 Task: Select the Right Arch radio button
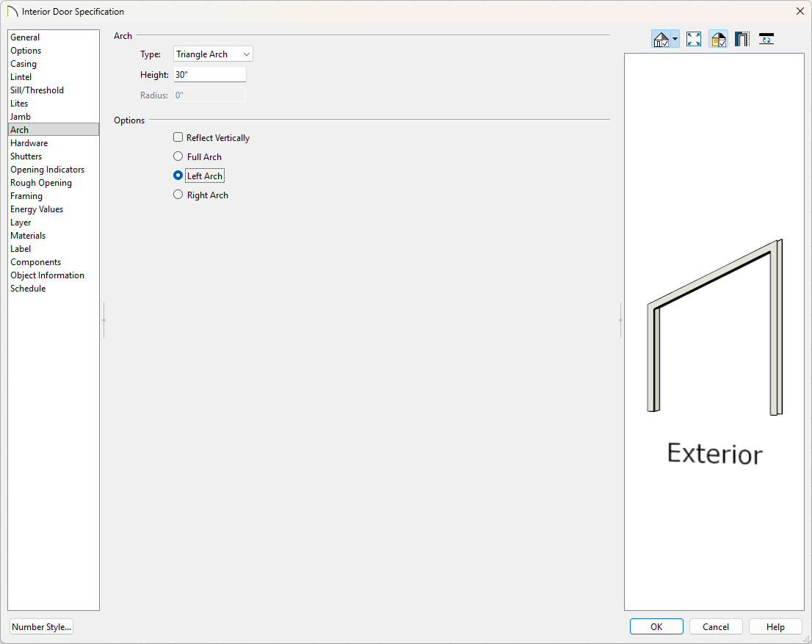pyautogui.click(x=178, y=195)
